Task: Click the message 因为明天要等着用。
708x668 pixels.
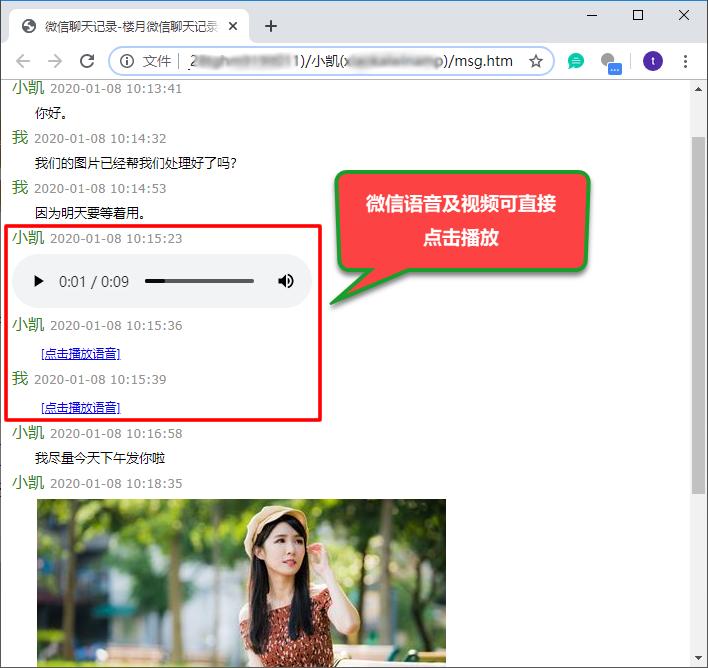Action: [90, 213]
